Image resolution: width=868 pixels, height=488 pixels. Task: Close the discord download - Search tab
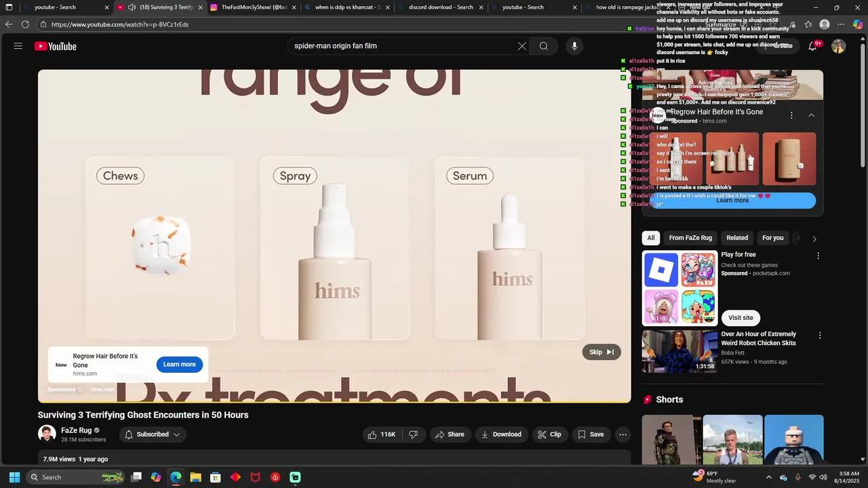pos(481,7)
